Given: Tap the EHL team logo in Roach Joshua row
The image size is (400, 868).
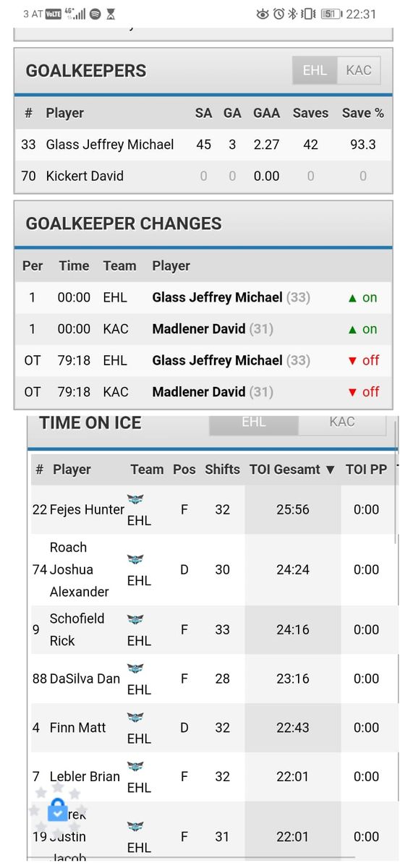Looking at the screenshot, I should pyautogui.click(x=135, y=559).
